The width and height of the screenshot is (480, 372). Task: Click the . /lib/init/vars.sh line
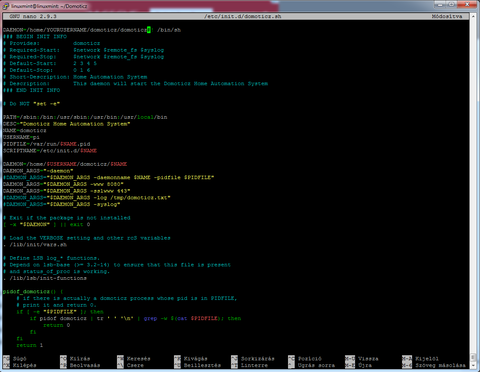[35, 245]
